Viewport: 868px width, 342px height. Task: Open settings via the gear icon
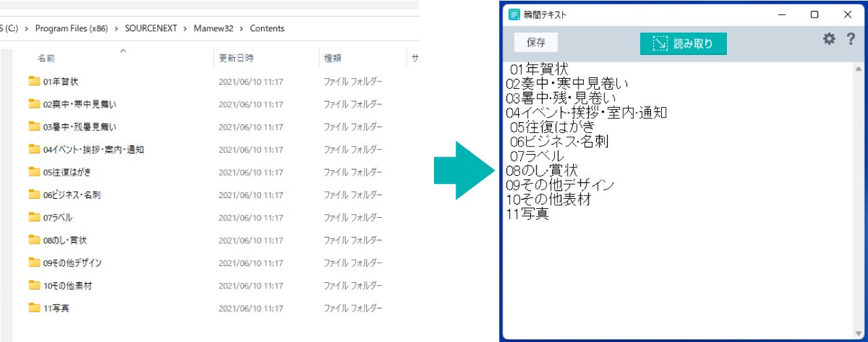829,39
